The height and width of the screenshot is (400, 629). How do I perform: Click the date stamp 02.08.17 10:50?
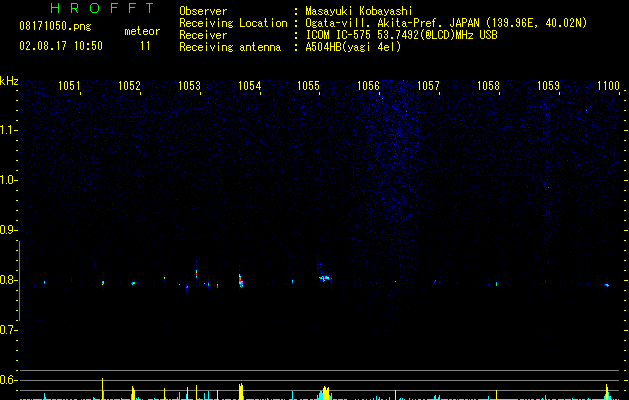(x=61, y=46)
